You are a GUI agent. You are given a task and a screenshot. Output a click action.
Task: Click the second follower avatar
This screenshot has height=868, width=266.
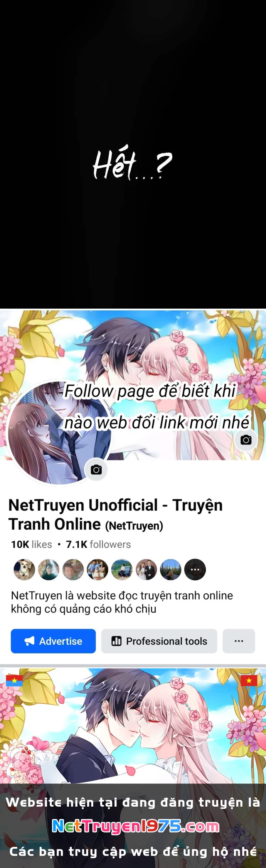[49, 569]
